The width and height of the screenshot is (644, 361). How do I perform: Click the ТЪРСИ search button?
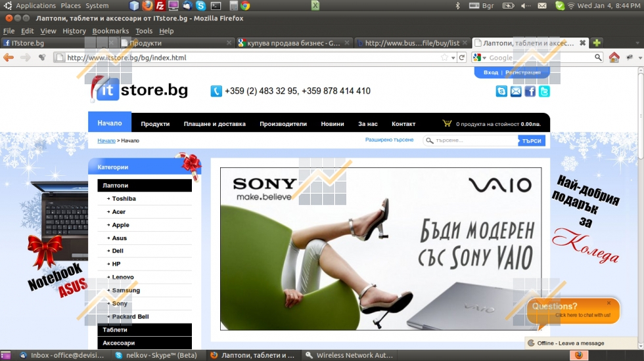532,140
